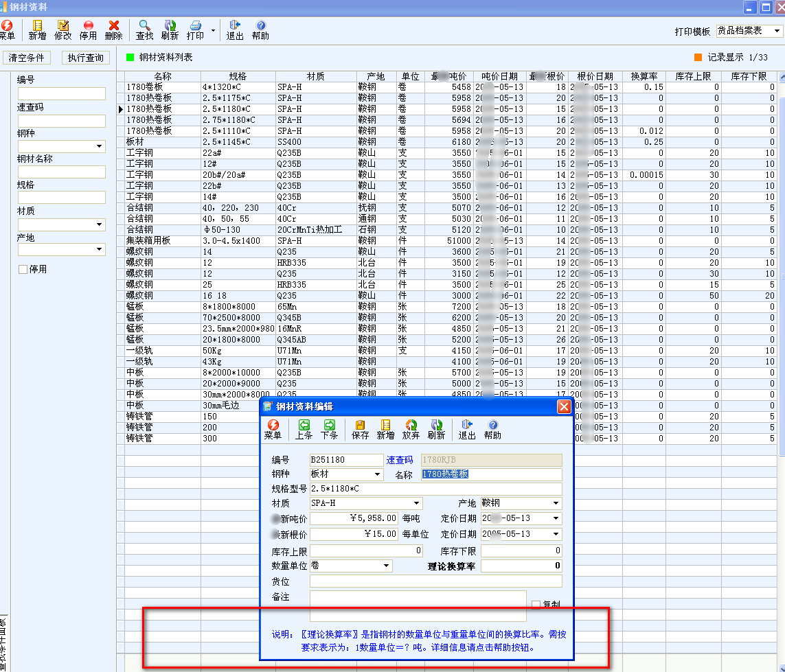Open the 数量单位 dropdown
Image resolution: width=785 pixels, height=672 pixels.
point(386,566)
